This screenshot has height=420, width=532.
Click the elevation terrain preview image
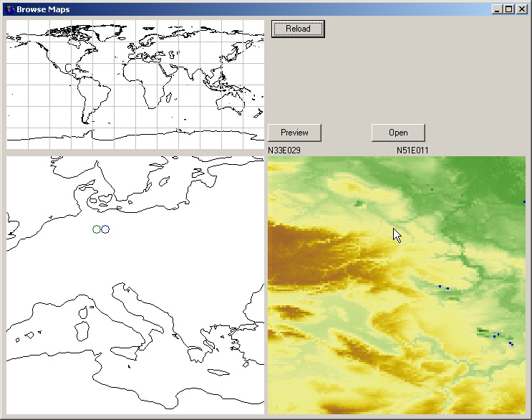click(x=397, y=285)
